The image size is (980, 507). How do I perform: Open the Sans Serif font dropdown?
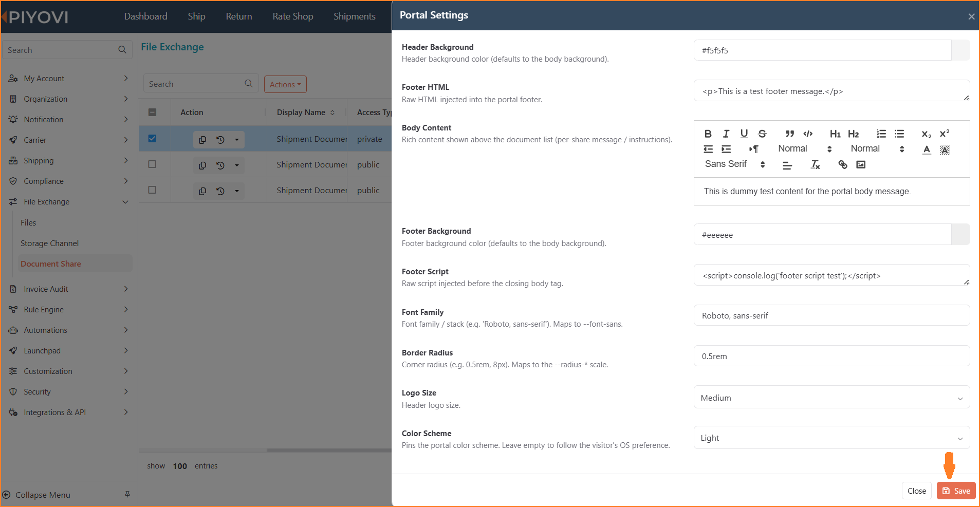[735, 164]
